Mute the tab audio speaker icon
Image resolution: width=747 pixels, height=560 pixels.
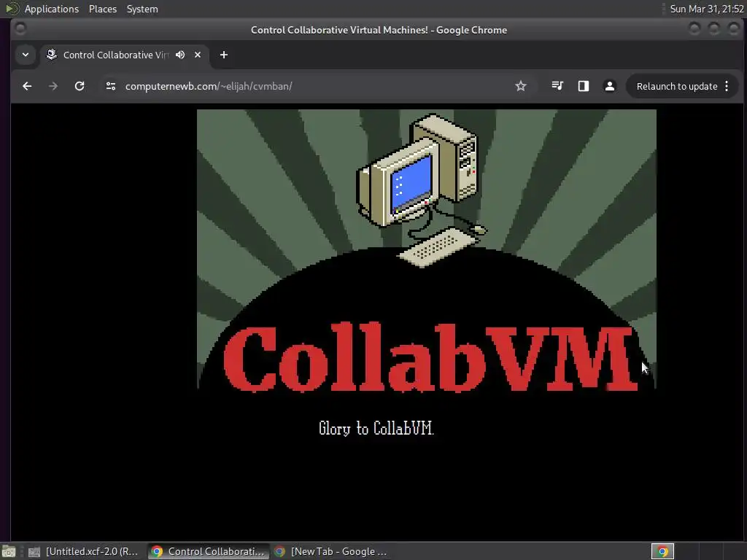[180, 55]
